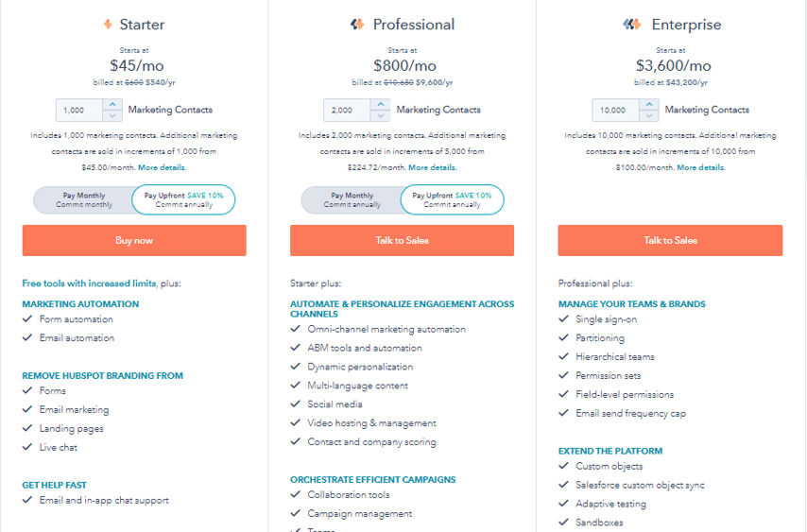Click Talk to Sales under Enterprise
807x532 pixels.
[670, 240]
